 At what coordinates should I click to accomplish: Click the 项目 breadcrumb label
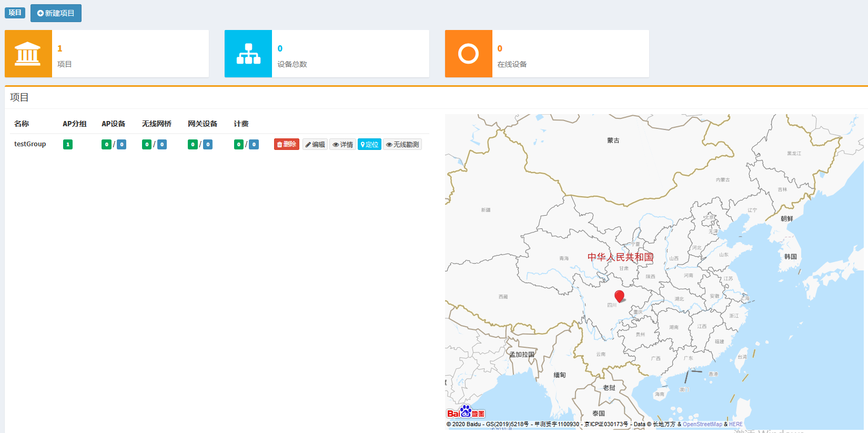point(15,13)
